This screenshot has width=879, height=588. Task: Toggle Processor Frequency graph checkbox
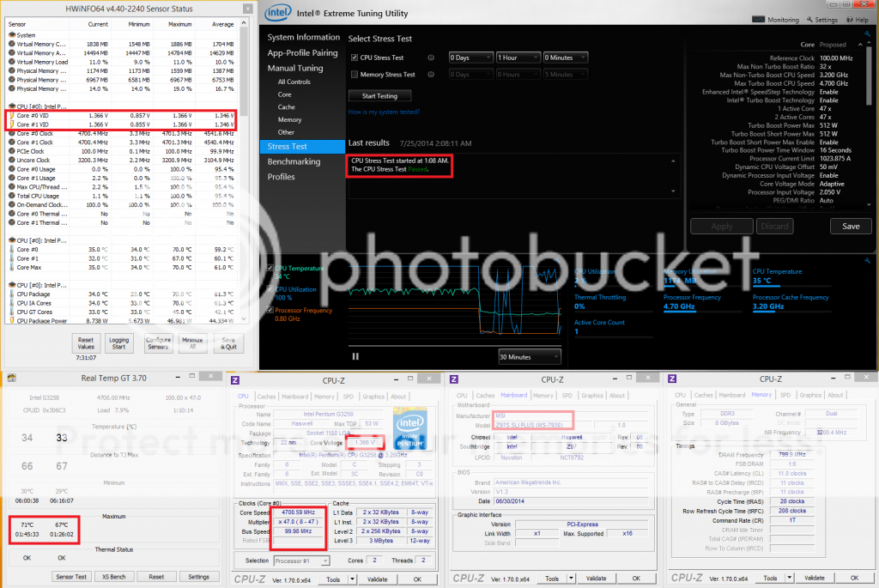click(272, 310)
